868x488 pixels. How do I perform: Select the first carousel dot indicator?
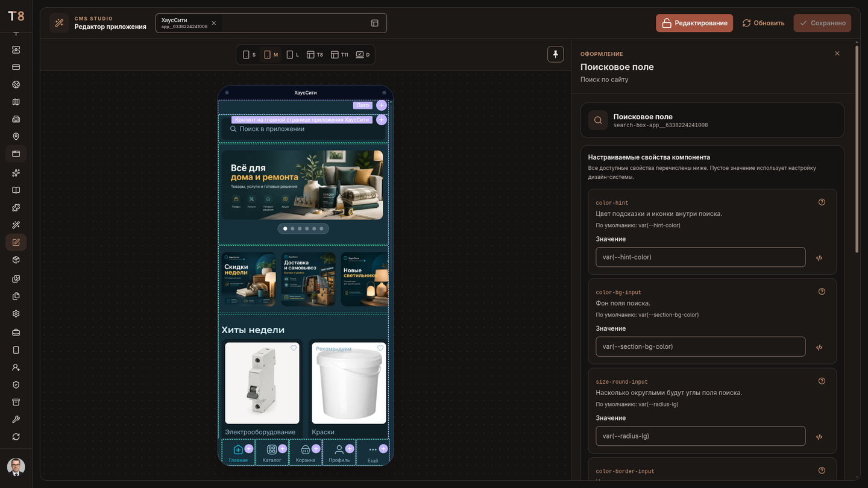pos(285,229)
